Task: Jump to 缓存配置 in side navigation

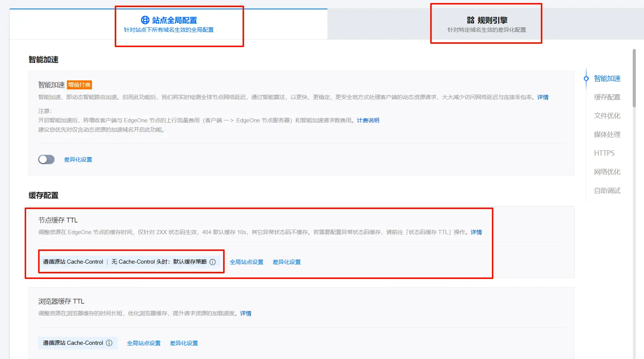Action: tap(607, 97)
